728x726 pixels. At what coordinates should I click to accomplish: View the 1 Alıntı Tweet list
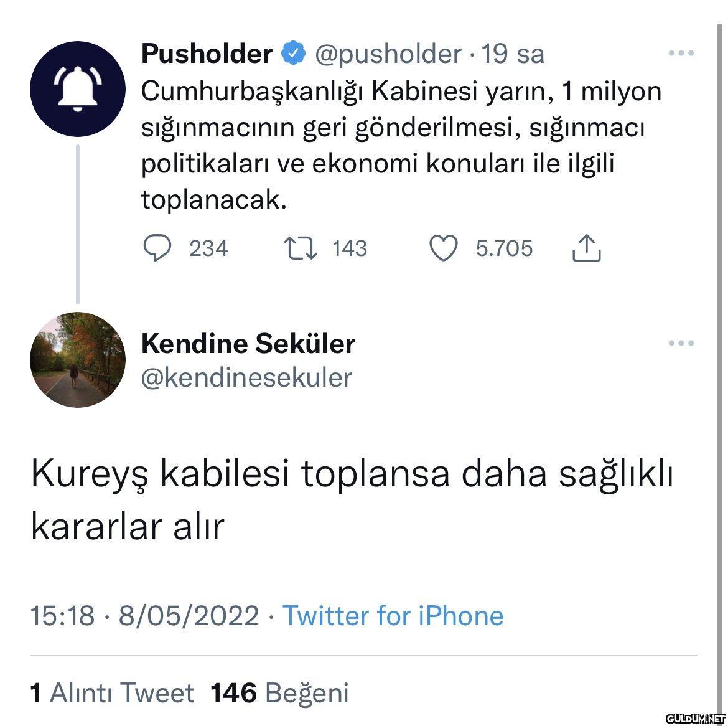point(112,692)
